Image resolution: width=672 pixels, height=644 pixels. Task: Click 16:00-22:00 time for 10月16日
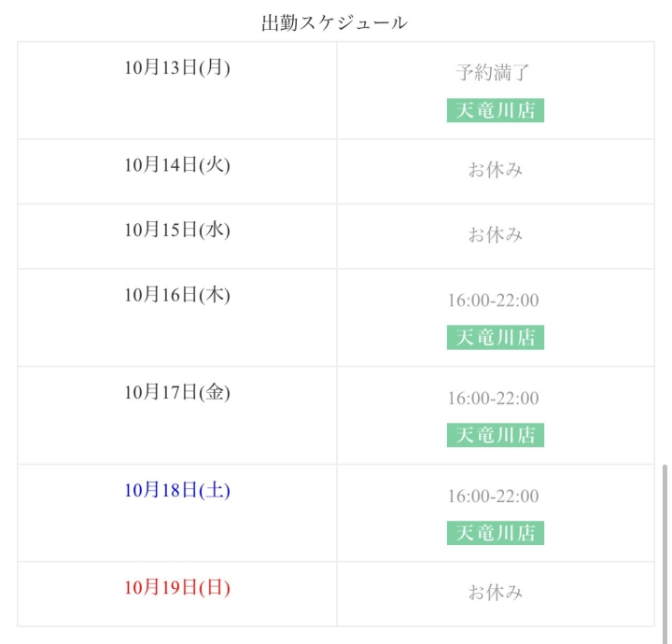click(x=493, y=301)
